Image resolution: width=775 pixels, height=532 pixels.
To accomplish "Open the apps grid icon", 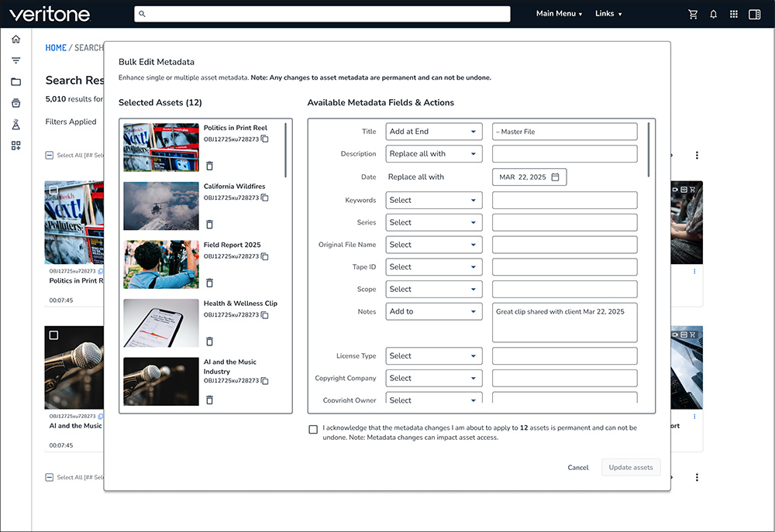I will (733, 14).
